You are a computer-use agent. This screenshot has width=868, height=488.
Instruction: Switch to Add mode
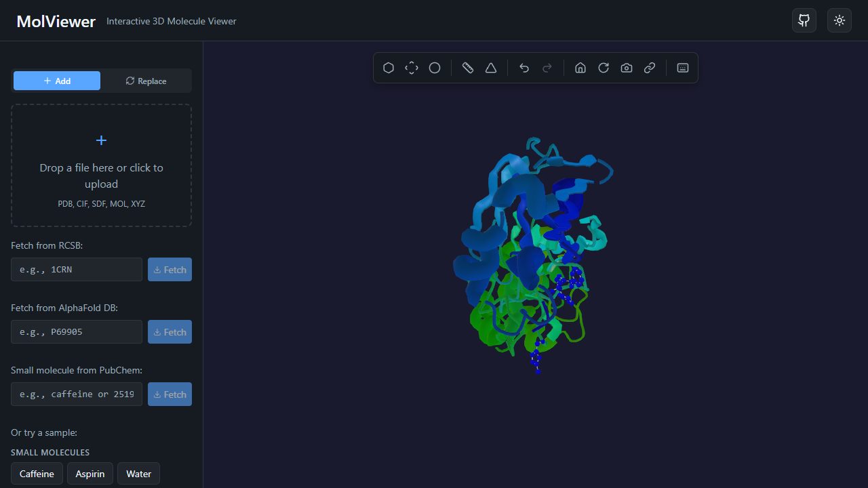[x=57, y=81]
